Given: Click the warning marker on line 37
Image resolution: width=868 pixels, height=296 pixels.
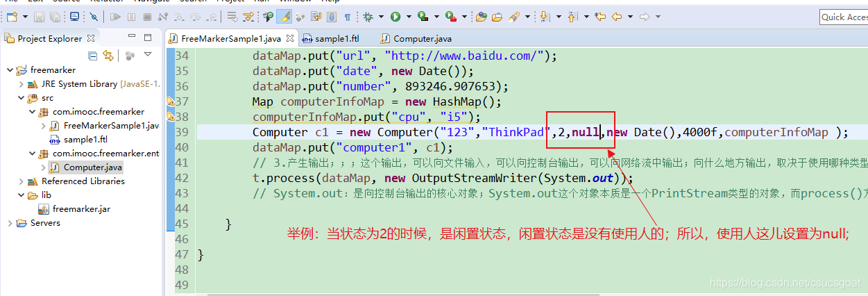Looking at the screenshot, I should click(x=170, y=101).
